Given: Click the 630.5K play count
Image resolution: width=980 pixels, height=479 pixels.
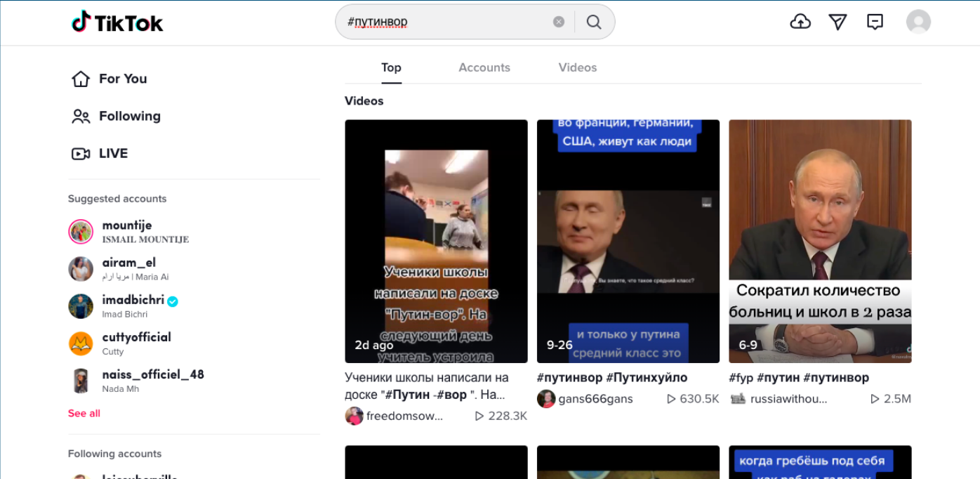Looking at the screenshot, I should (x=693, y=399).
